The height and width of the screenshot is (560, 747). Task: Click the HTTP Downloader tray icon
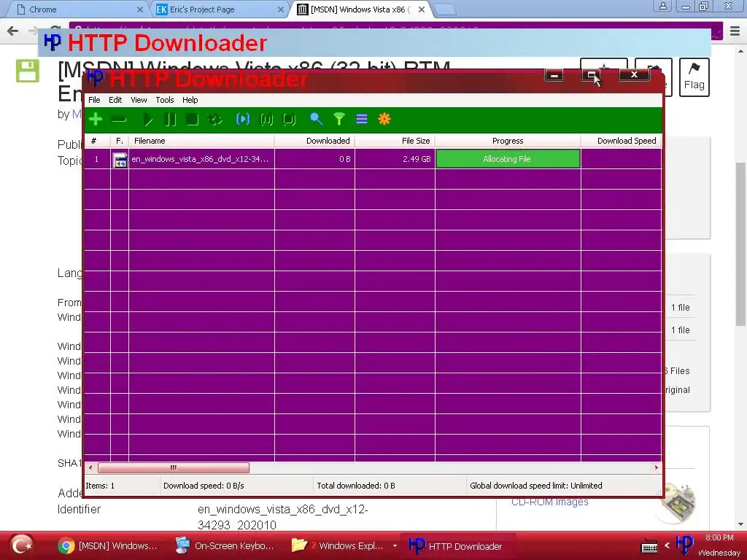click(684, 545)
